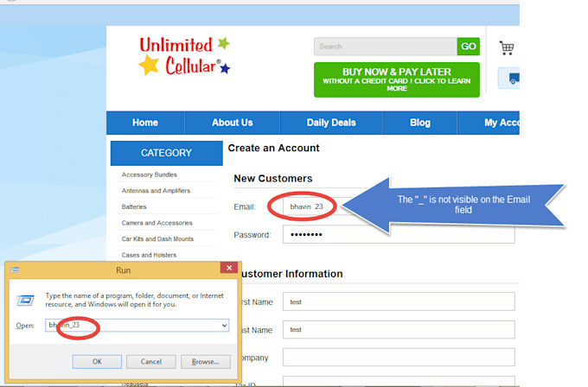This screenshot has width=588, height=387.
Task: Click the Run program icon in dialog
Action: click(25, 300)
